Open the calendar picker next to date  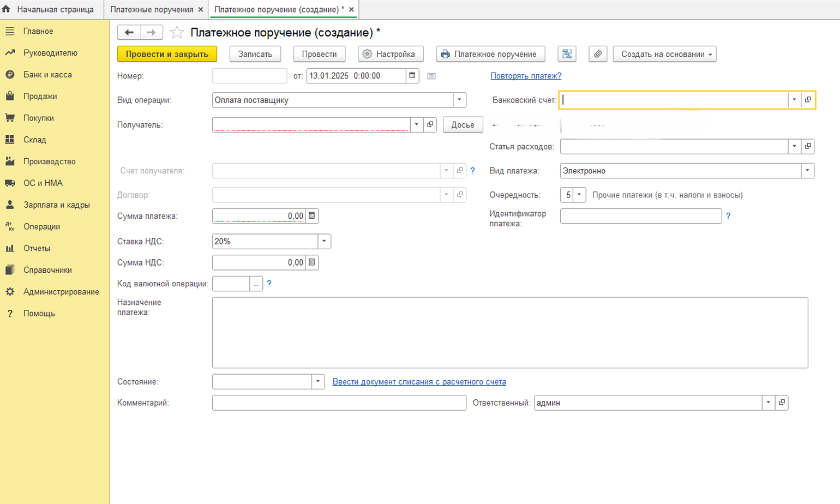[x=412, y=76]
